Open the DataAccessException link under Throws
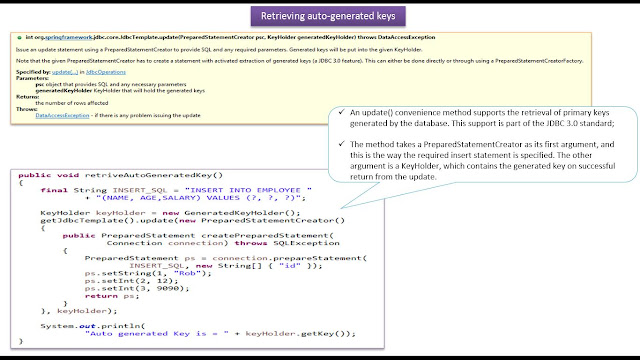Screen dimensions: 640x360 [62, 116]
